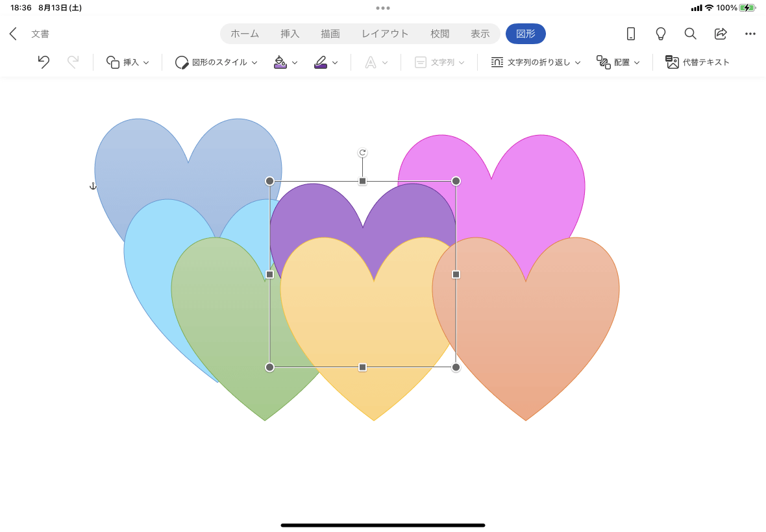Click the top-left corner resize handle
766x532 pixels.
[269, 181]
